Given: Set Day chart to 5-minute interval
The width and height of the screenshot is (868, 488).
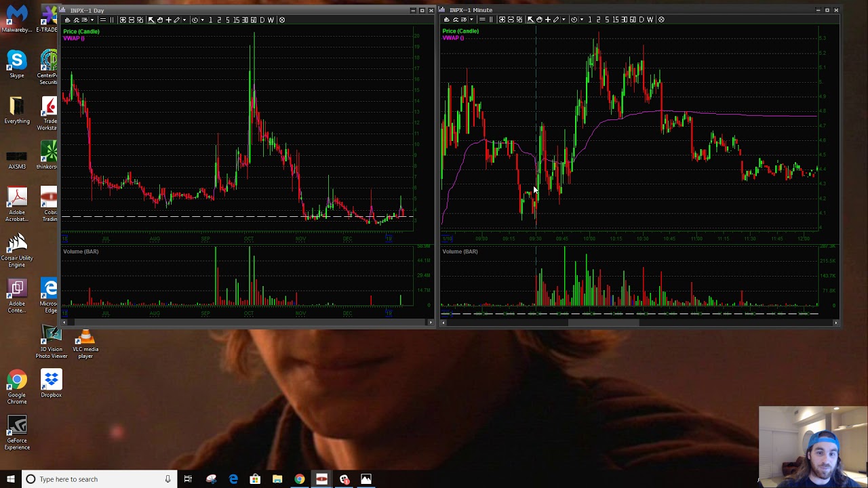Looking at the screenshot, I should coord(228,20).
